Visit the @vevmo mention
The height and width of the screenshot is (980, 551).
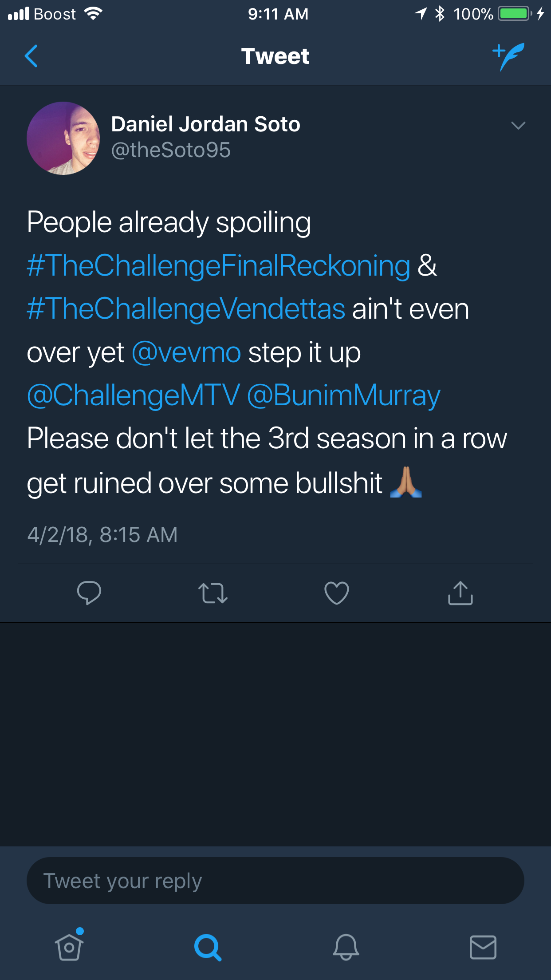(186, 352)
